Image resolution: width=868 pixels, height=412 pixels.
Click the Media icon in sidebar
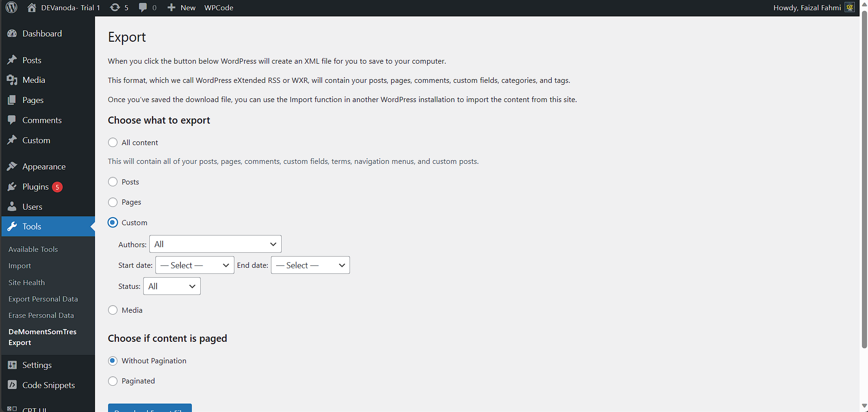12,80
